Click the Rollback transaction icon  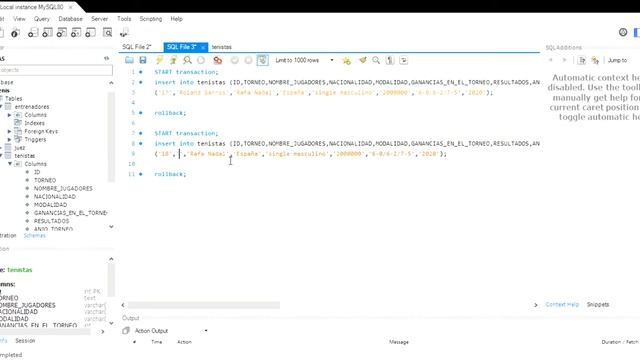pos(248,60)
